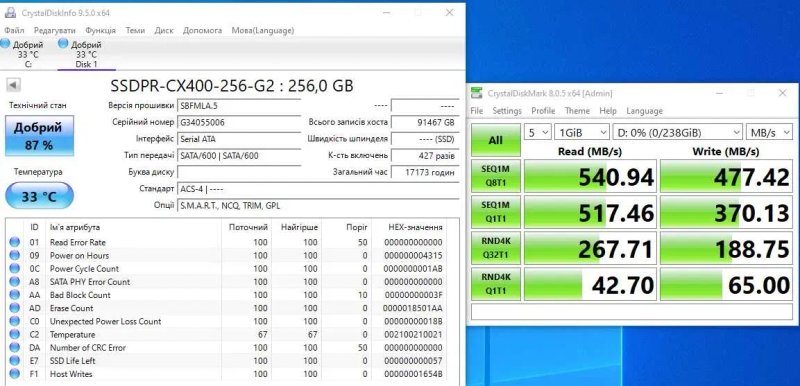
Task: Open the drive dropdown showing D: 0%
Action: (x=678, y=133)
